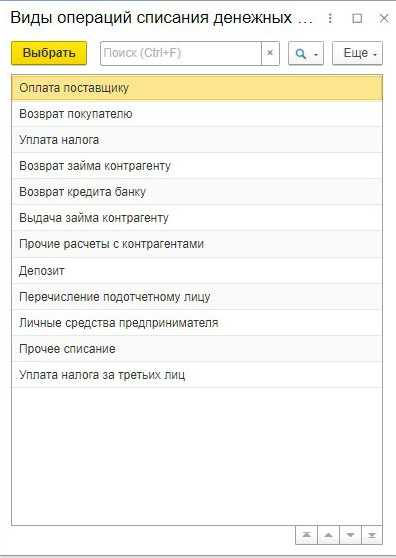Open the magnifier search dropdown

click(x=306, y=53)
